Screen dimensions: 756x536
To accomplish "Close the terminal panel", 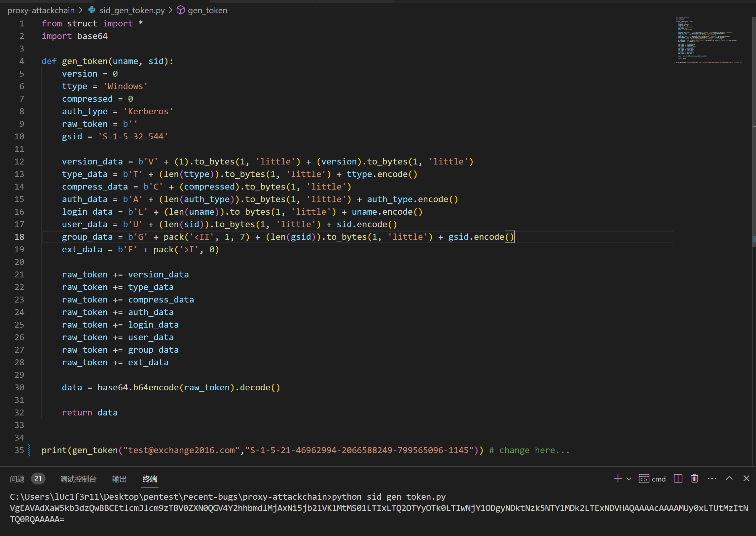I will (746, 479).
